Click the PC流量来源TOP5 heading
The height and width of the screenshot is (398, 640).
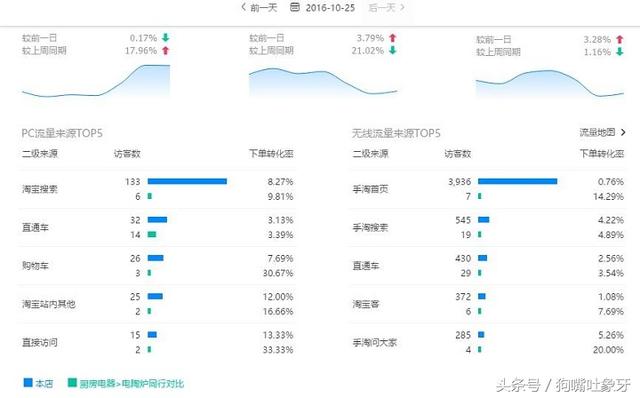pos(62,133)
